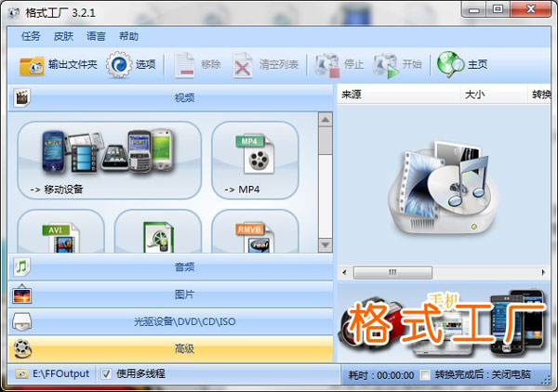Click the 格式工厂 banner image
The width and height of the screenshot is (558, 392).
click(x=444, y=322)
